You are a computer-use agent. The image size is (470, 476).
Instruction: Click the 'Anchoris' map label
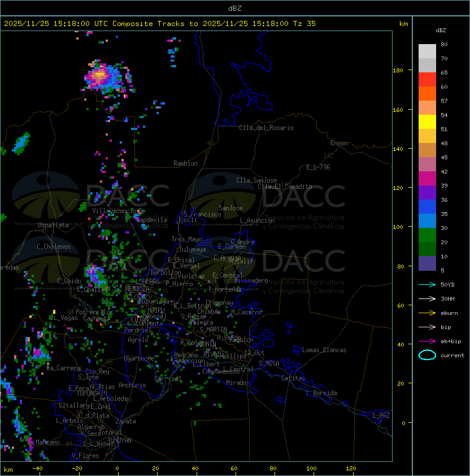[132, 385]
